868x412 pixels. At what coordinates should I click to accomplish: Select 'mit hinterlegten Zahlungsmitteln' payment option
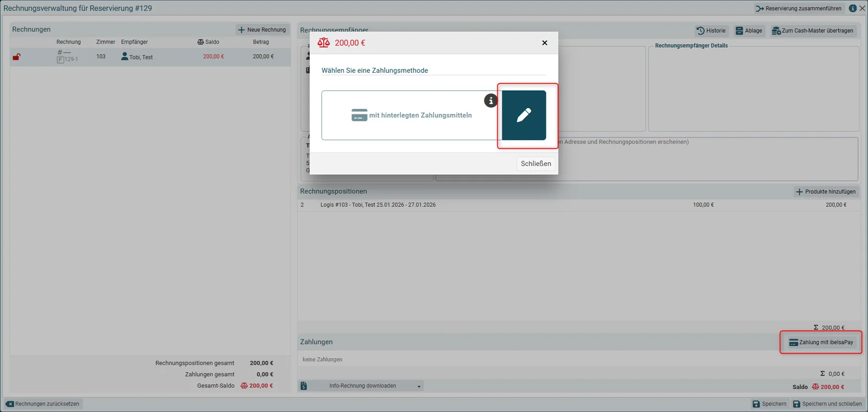point(411,115)
